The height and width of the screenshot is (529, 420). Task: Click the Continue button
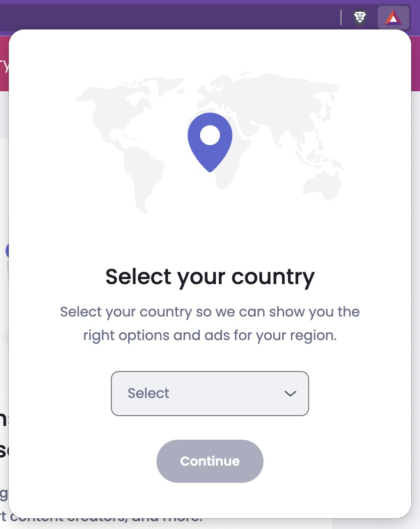click(x=210, y=461)
